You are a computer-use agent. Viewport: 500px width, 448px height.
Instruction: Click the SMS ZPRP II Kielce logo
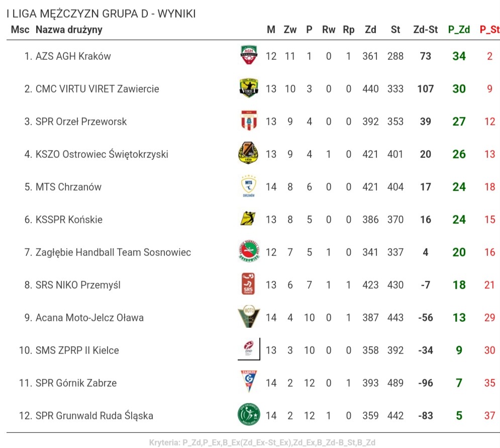click(249, 349)
